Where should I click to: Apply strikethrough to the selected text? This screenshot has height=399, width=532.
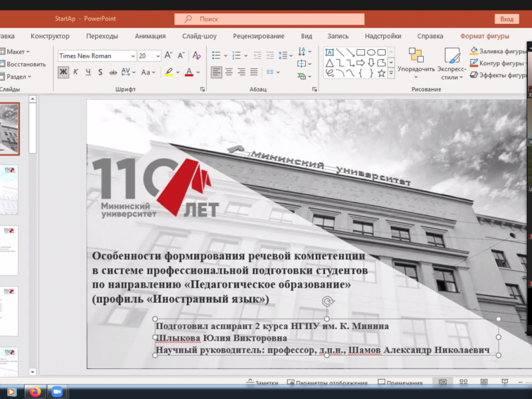114,72
